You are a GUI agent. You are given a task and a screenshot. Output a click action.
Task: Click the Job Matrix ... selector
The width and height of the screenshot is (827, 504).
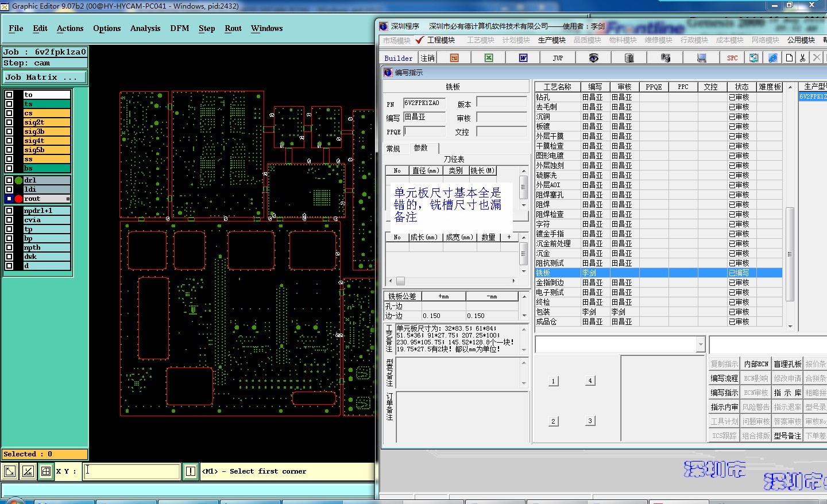tap(45, 77)
